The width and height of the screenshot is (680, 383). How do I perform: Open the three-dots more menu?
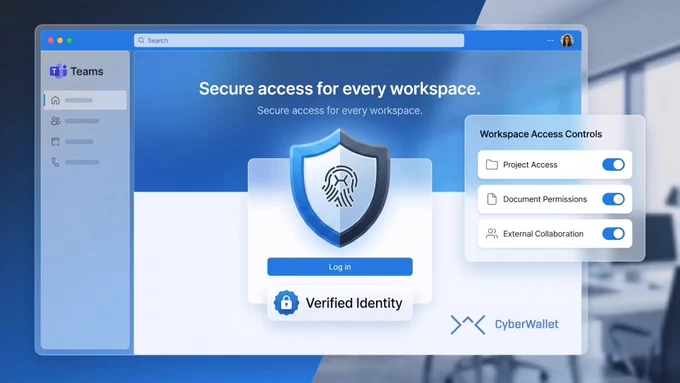[x=550, y=40]
